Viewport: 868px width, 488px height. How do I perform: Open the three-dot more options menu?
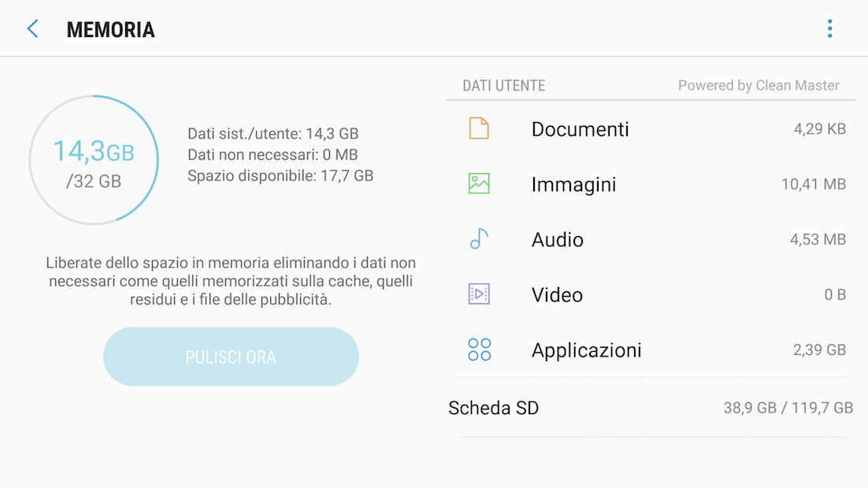829,29
